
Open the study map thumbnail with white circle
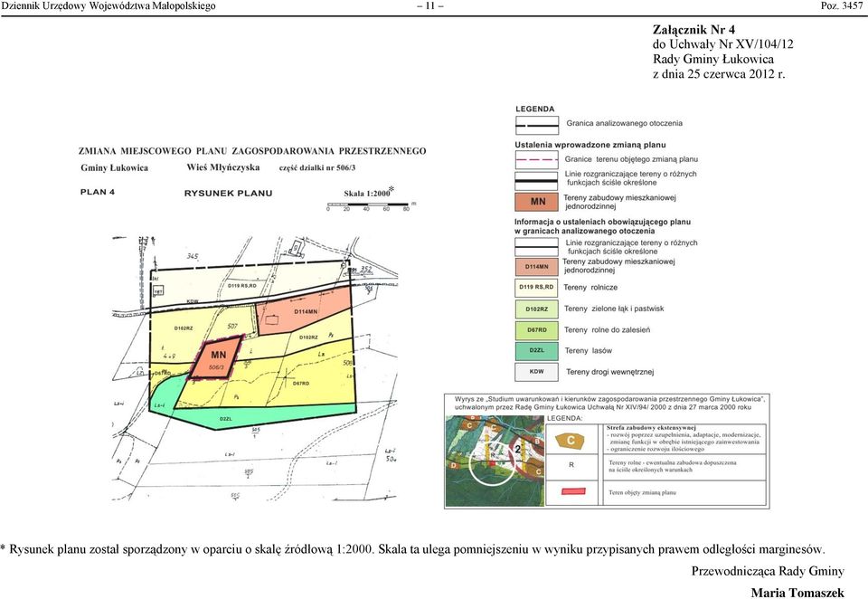(495, 461)
